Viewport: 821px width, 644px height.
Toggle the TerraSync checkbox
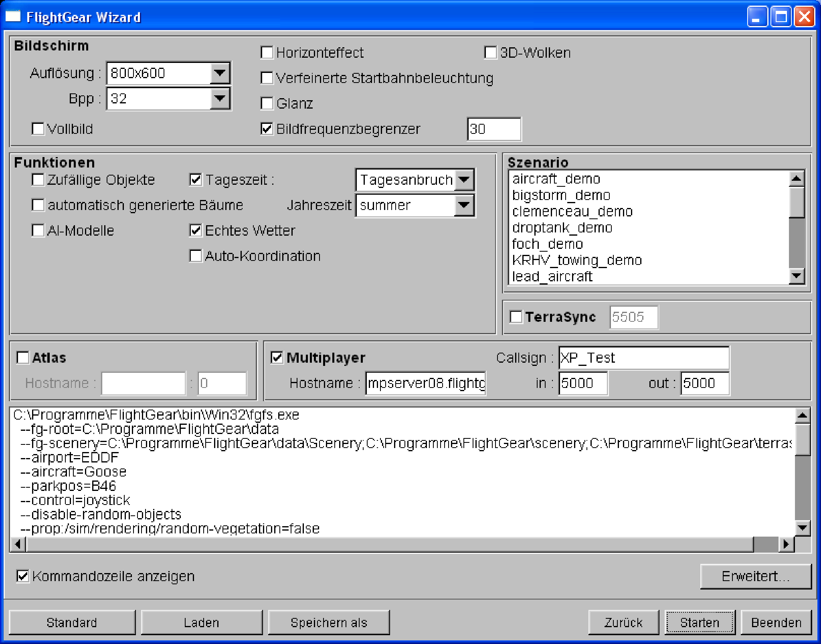[516, 317]
